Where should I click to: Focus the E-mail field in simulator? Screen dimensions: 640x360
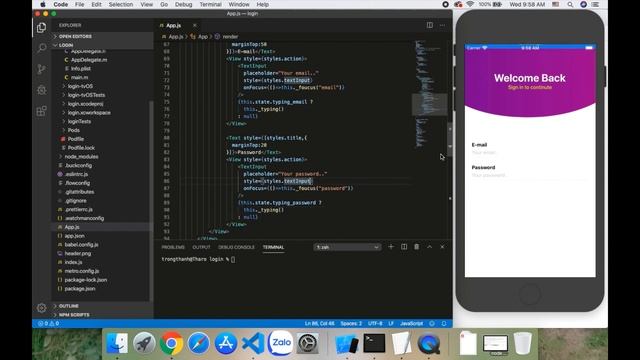point(529,152)
